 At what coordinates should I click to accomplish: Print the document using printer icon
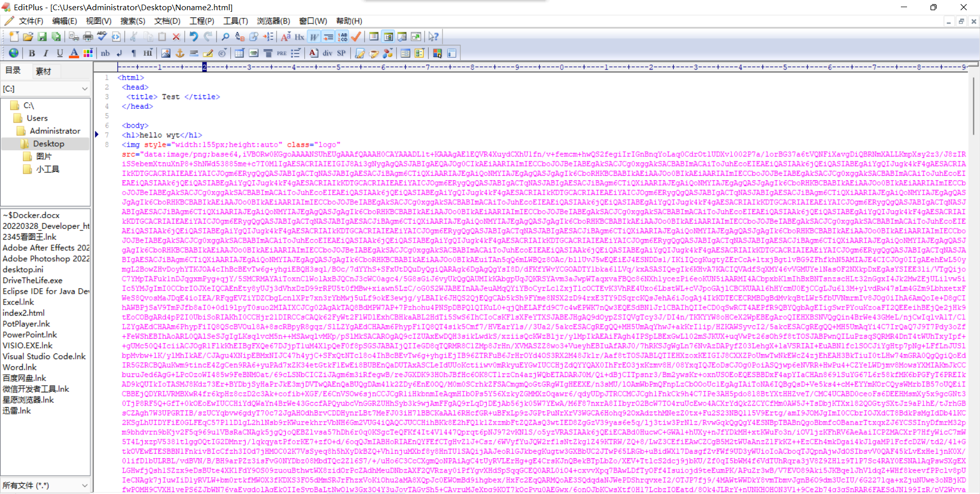[88, 37]
